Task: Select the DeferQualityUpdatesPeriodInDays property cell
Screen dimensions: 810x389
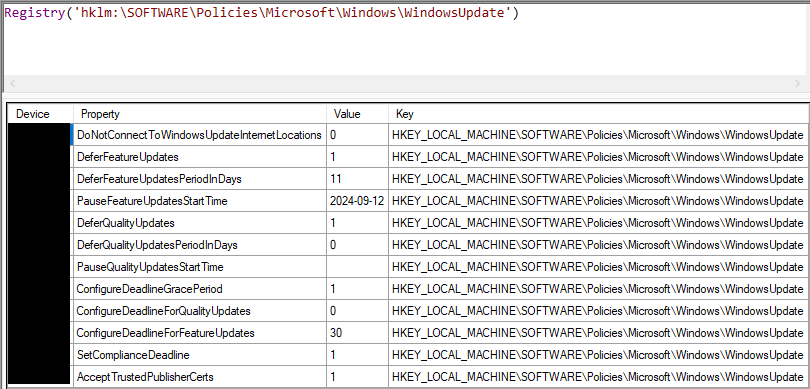Action: [200, 245]
